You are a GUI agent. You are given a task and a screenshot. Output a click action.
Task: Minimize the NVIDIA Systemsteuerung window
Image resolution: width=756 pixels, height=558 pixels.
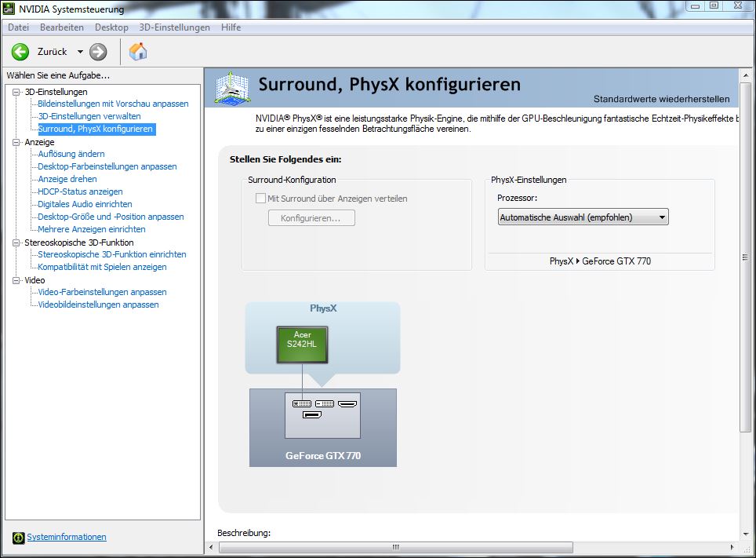click(x=696, y=5)
